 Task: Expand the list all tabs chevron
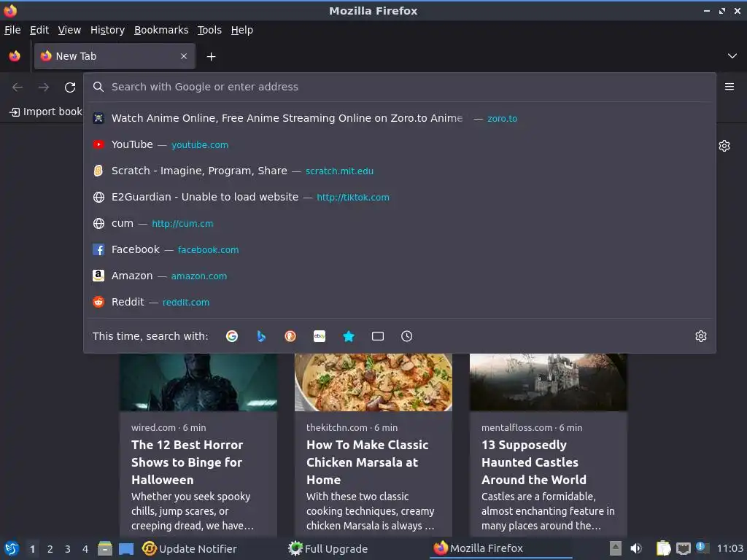click(x=732, y=56)
